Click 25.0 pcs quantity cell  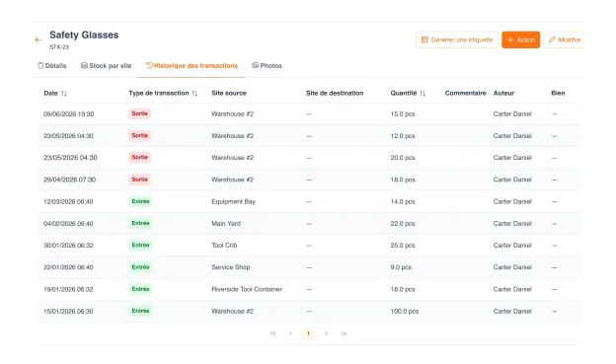point(403,245)
